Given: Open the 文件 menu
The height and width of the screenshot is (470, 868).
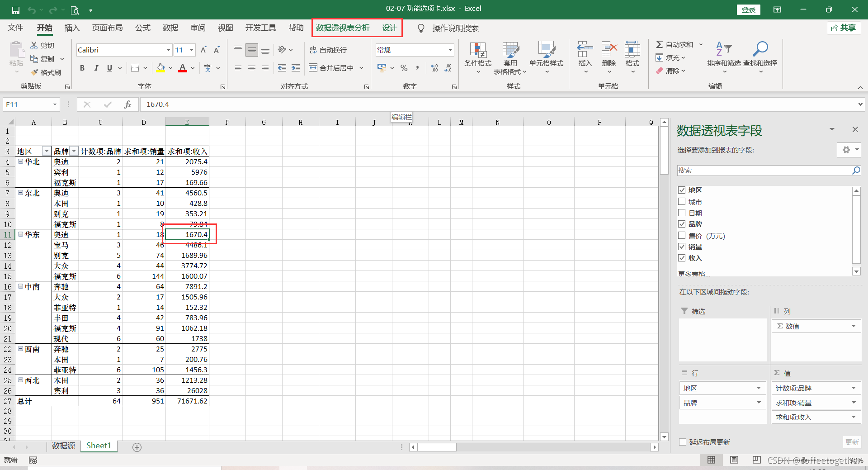Looking at the screenshot, I should click(15, 28).
